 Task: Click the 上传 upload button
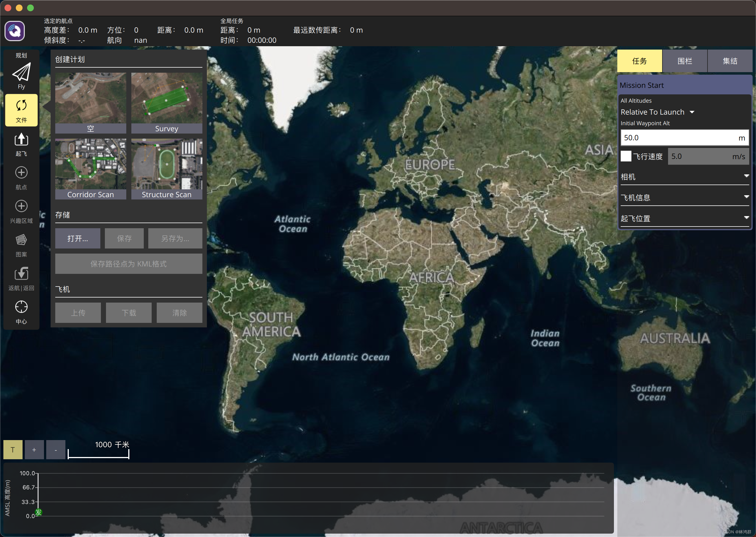(78, 313)
